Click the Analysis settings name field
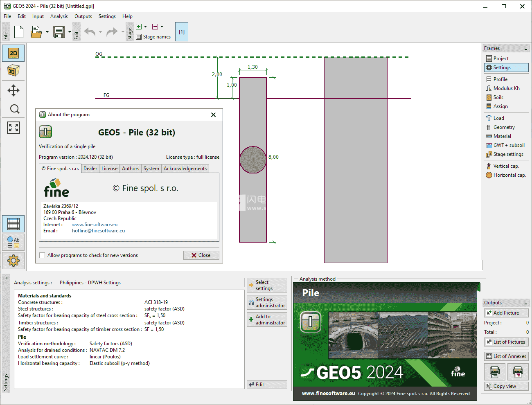Screen dimensions: 532x405 [x=151, y=283]
